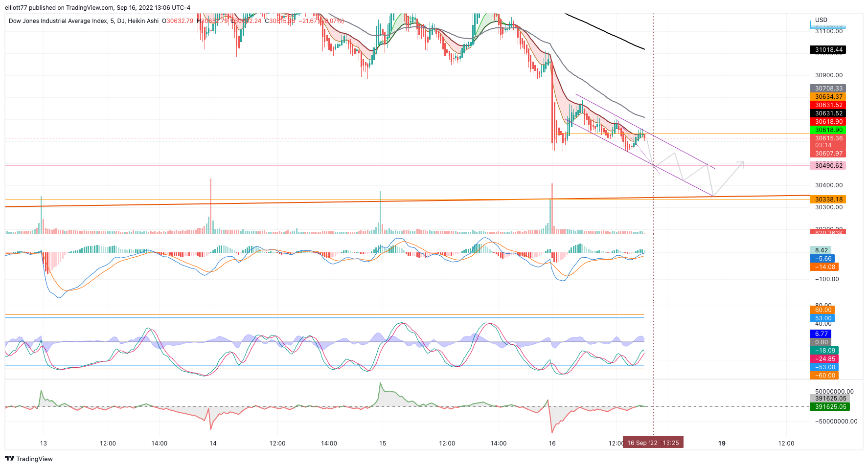Viewport: 868px width, 467px height.
Task: Select the orange 30338.18 trendline price tag
Action: [828, 200]
